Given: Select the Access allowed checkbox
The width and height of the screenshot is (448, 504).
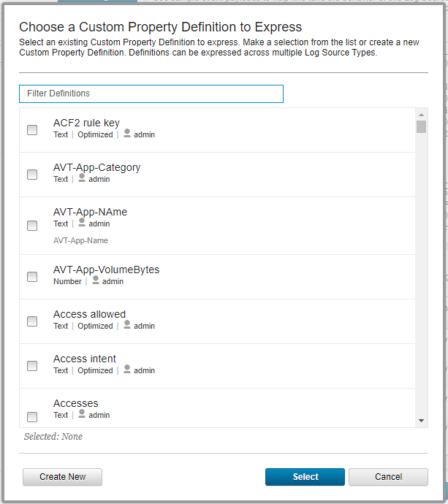Looking at the screenshot, I should click(x=32, y=321).
